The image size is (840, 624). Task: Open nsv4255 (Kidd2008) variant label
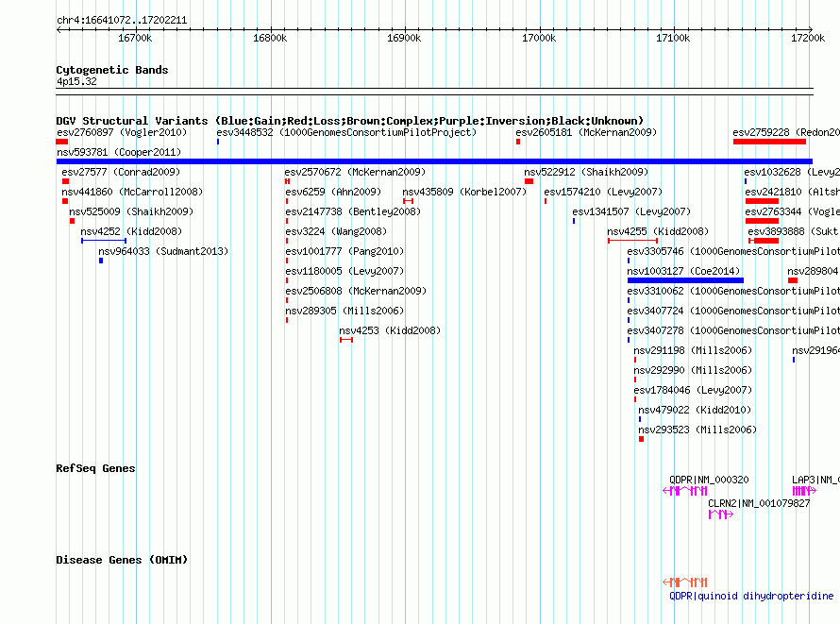click(658, 231)
